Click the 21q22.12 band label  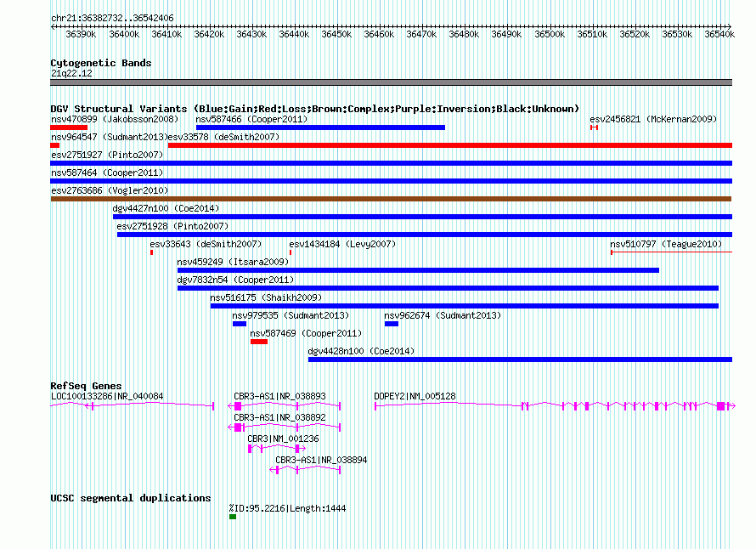[71, 73]
